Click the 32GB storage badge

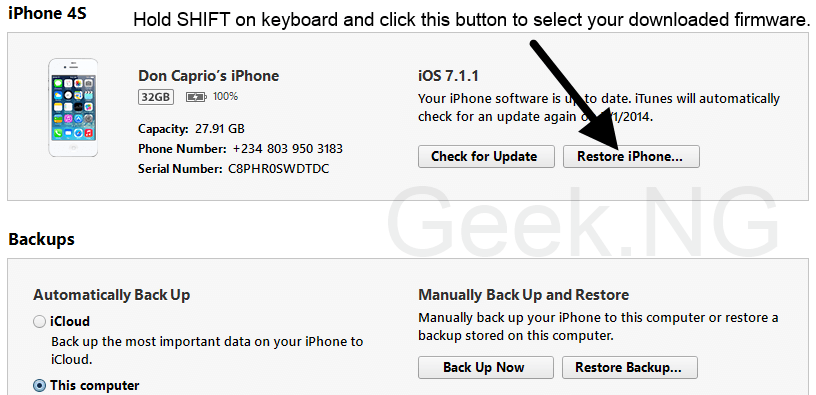[156, 97]
